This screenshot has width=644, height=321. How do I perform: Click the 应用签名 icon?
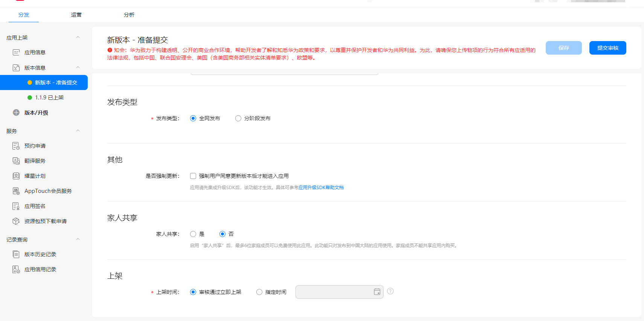coord(16,206)
